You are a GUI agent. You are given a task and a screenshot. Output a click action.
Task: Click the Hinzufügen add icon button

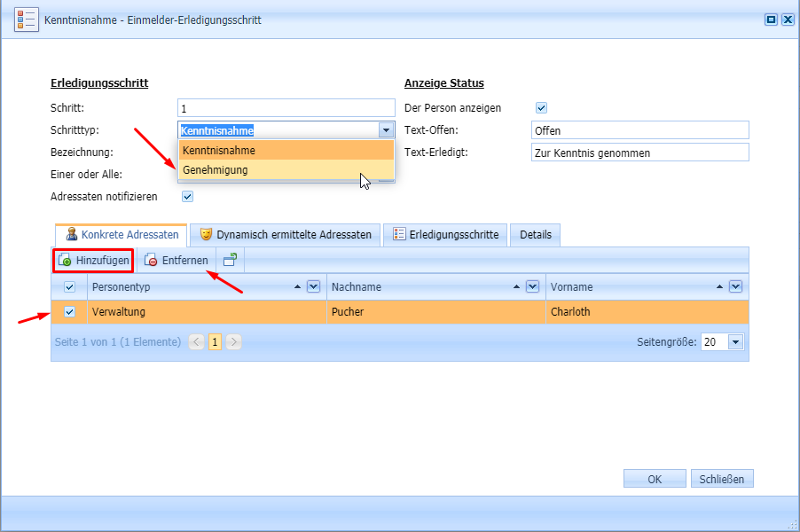[x=94, y=261]
